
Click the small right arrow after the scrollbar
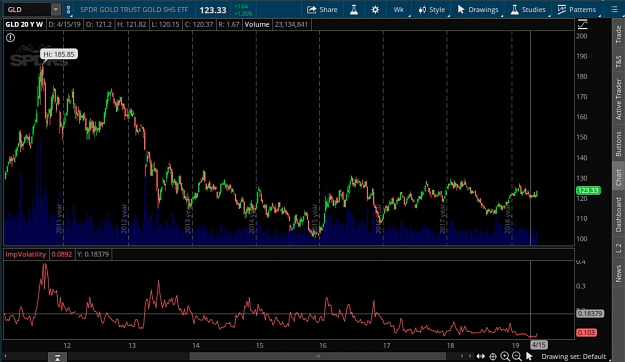pos(470,356)
